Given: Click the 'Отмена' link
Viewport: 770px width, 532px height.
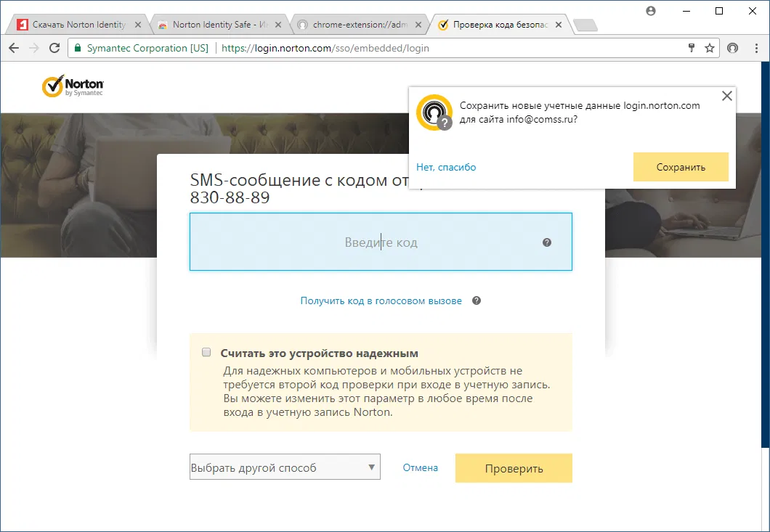Looking at the screenshot, I should (421, 467).
